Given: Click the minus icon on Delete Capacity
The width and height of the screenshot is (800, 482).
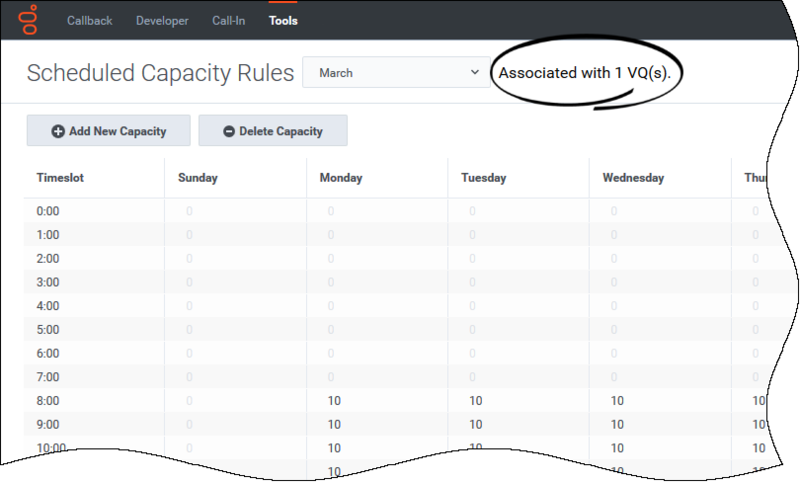Looking at the screenshot, I should click(229, 131).
